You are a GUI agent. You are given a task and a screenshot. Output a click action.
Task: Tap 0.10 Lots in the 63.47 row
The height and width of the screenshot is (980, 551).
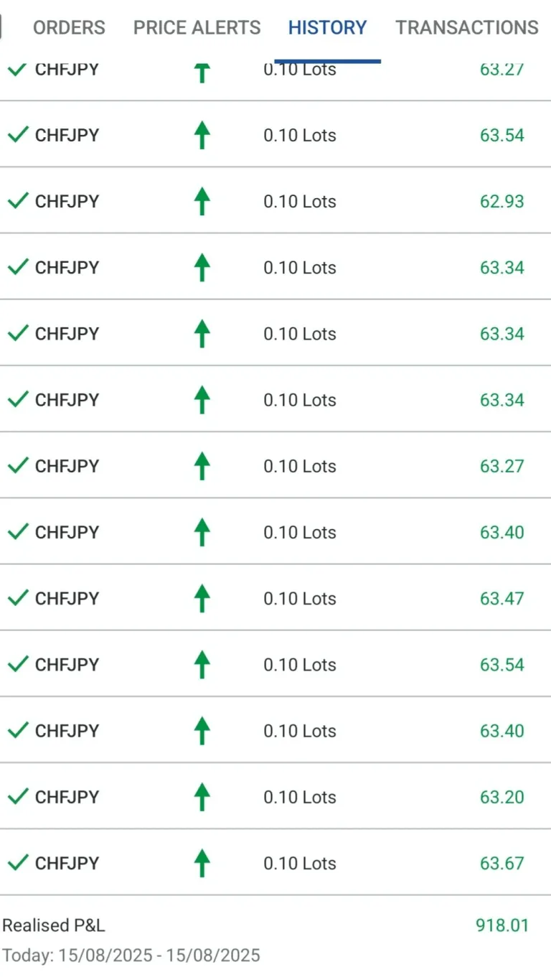[299, 598]
